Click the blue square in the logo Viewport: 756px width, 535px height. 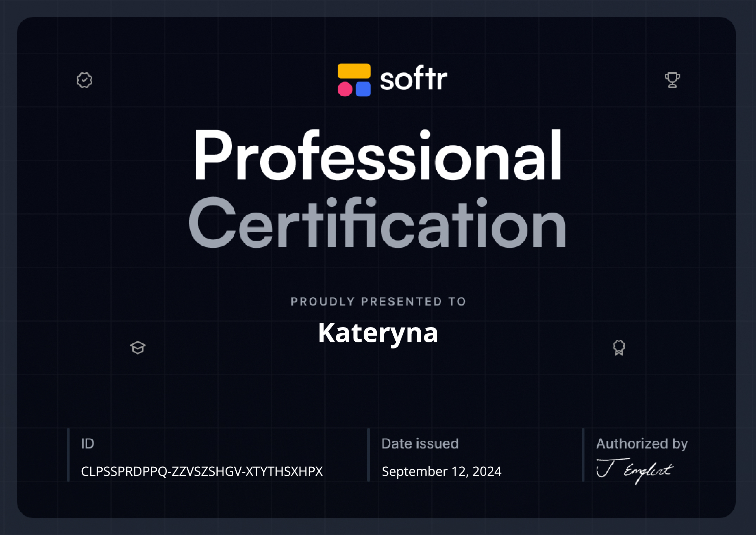click(363, 89)
